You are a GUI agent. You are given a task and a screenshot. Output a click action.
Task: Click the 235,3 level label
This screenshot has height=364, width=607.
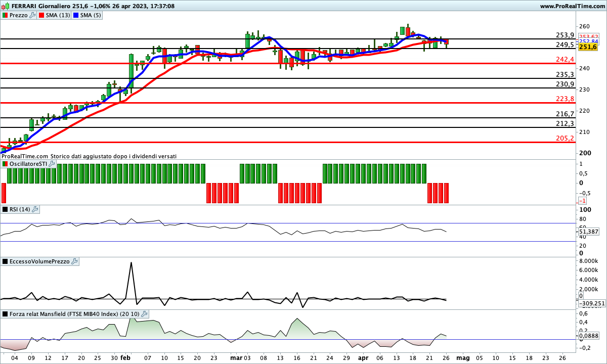[565, 74]
